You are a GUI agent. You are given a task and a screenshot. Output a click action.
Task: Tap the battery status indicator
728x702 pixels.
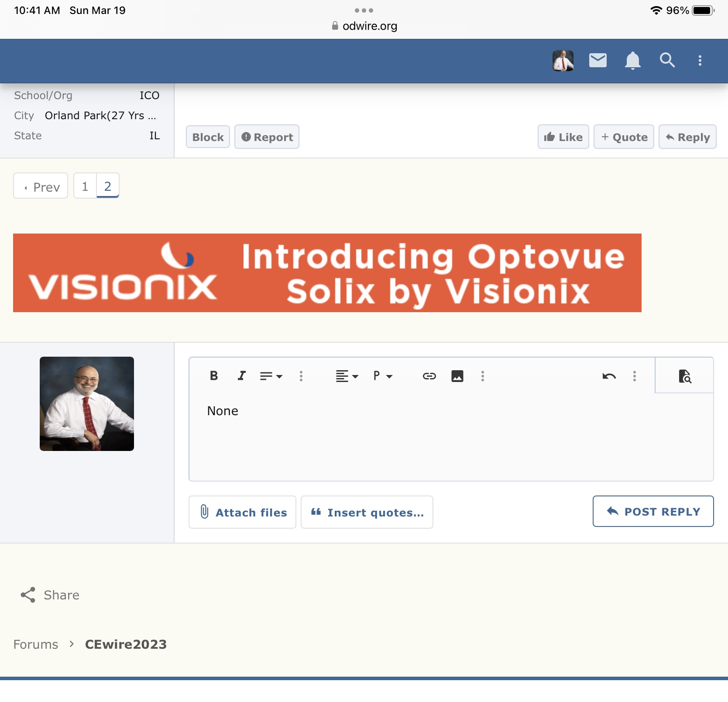coord(703,10)
